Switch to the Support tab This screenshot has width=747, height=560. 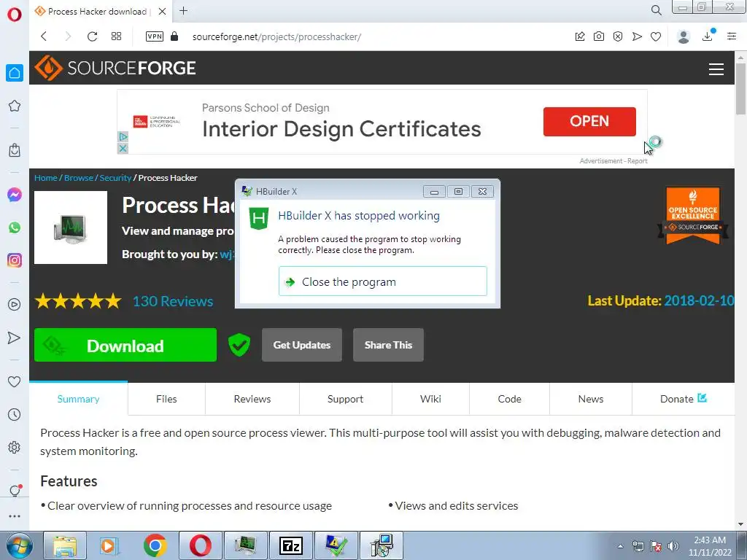click(345, 399)
